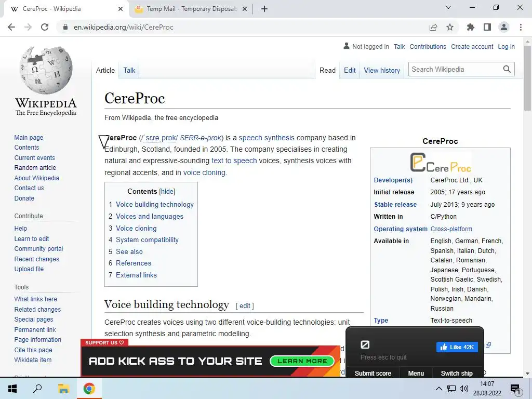This screenshot has height=399, width=532.
Task: Click the Log in link
Action: (x=506, y=46)
